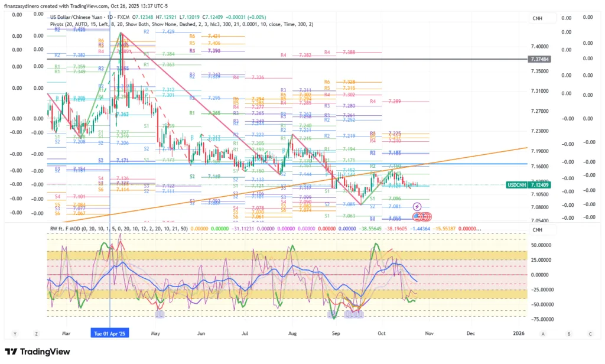Click the Nov label on the time axis
The height and width of the screenshot is (364, 605).
click(429, 333)
